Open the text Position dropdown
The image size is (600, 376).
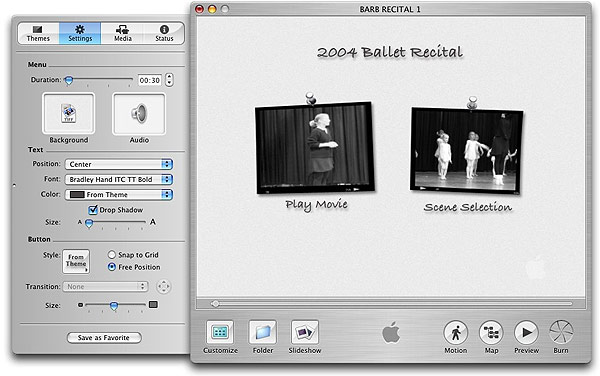point(119,164)
